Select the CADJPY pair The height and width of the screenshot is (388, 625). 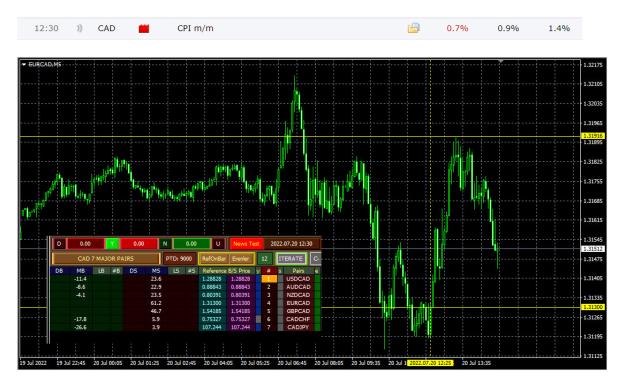coord(298,327)
